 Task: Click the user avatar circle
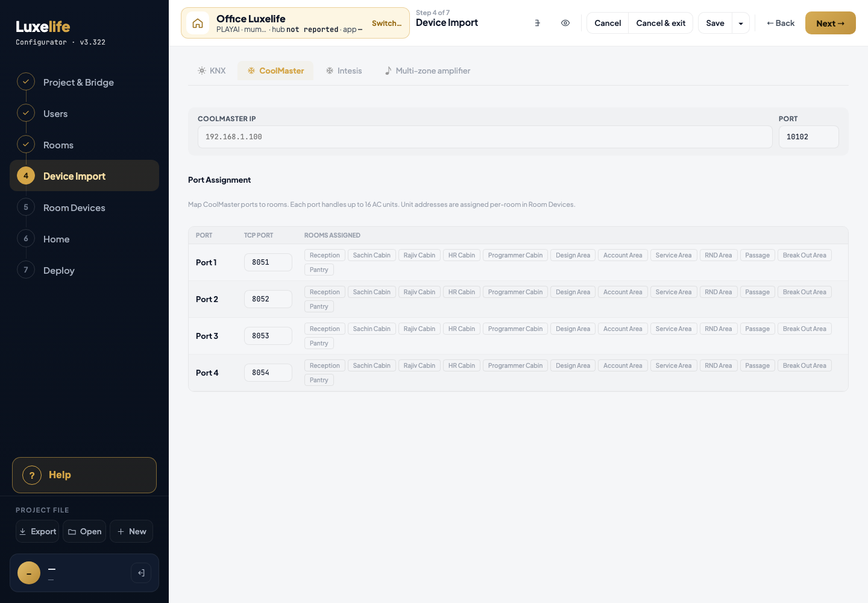[x=29, y=573]
